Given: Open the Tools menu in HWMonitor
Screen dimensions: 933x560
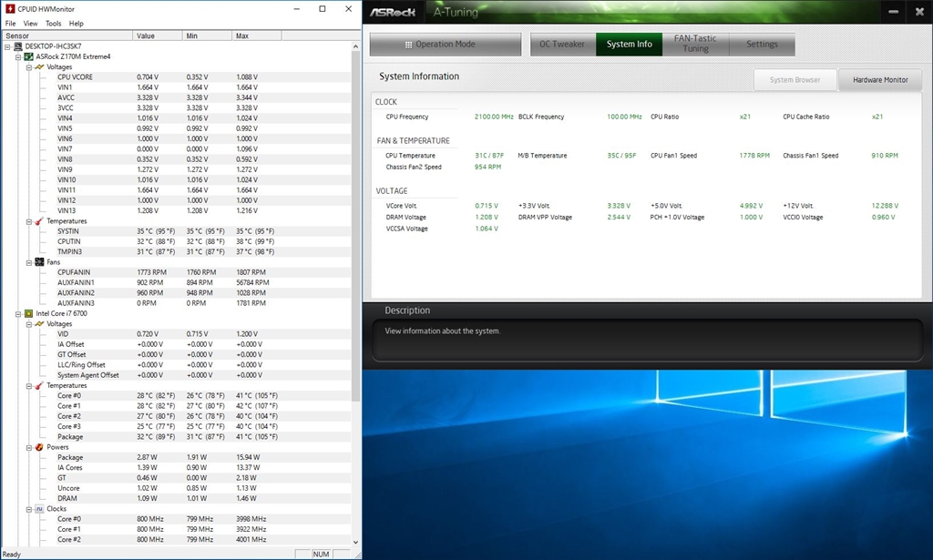Looking at the screenshot, I should tap(54, 23).
